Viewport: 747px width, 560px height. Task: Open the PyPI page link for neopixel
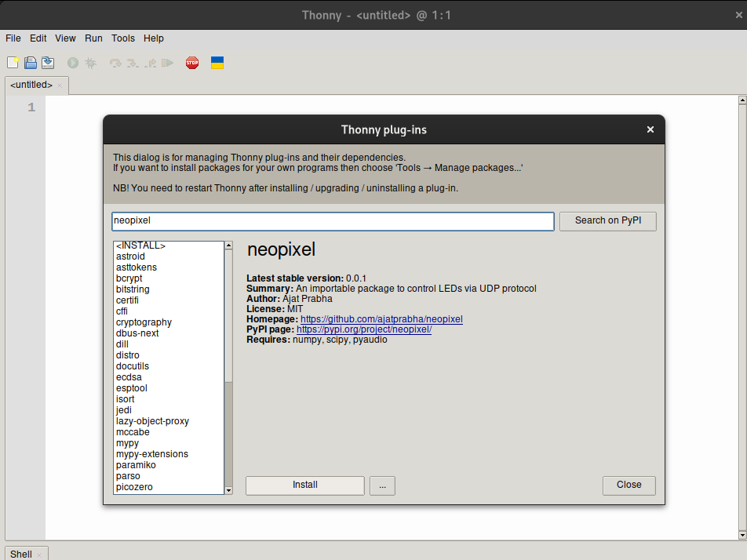(x=364, y=329)
